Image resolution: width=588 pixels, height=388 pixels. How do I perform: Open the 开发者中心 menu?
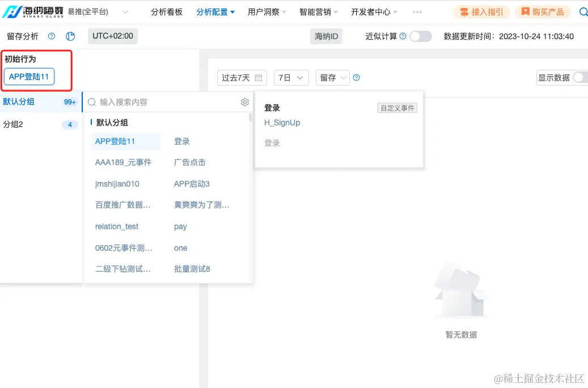pos(374,12)
